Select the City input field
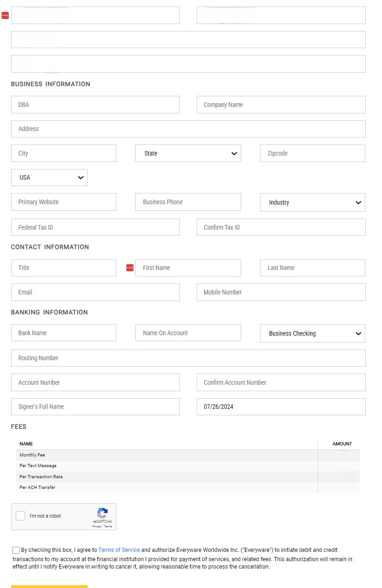The width and height of the screenshot is (382, 588). (64, 153)
